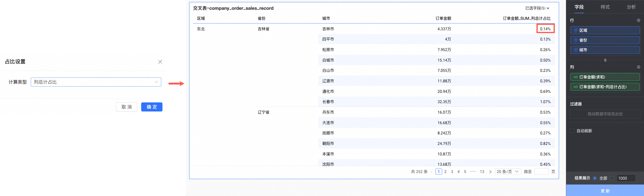Go to page 2

click(x=445, y=172)
